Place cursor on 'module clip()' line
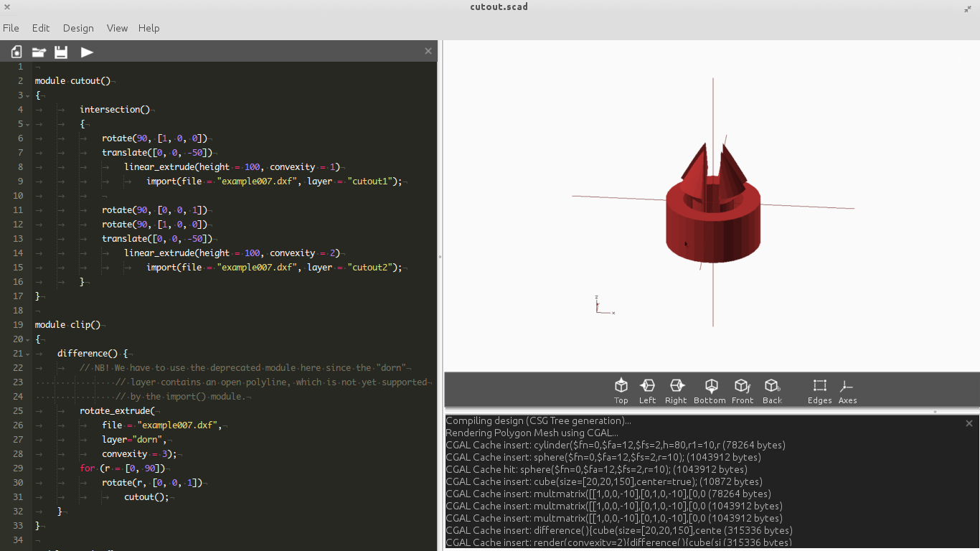The height and width of the screenshot is (551, 980). pos(67,325)
